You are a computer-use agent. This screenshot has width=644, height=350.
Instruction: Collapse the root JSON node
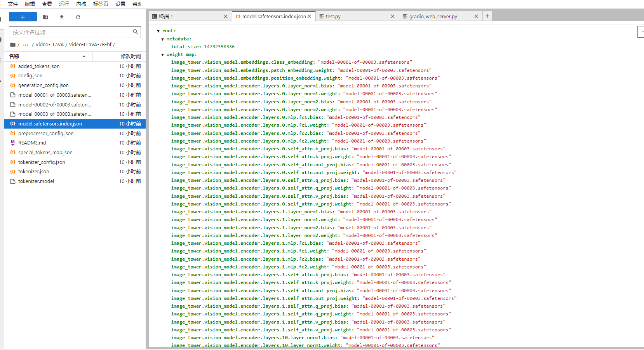pos(158,31)
